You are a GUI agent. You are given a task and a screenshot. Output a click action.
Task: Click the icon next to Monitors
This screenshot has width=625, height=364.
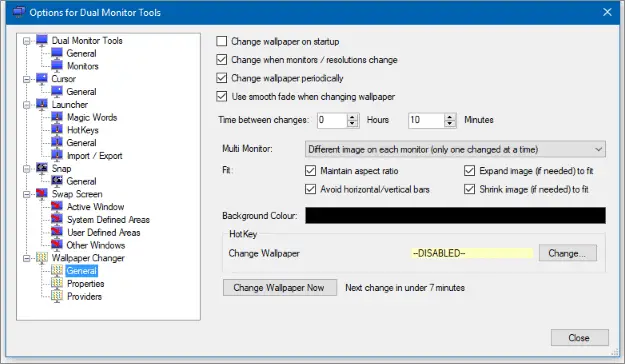57,66
